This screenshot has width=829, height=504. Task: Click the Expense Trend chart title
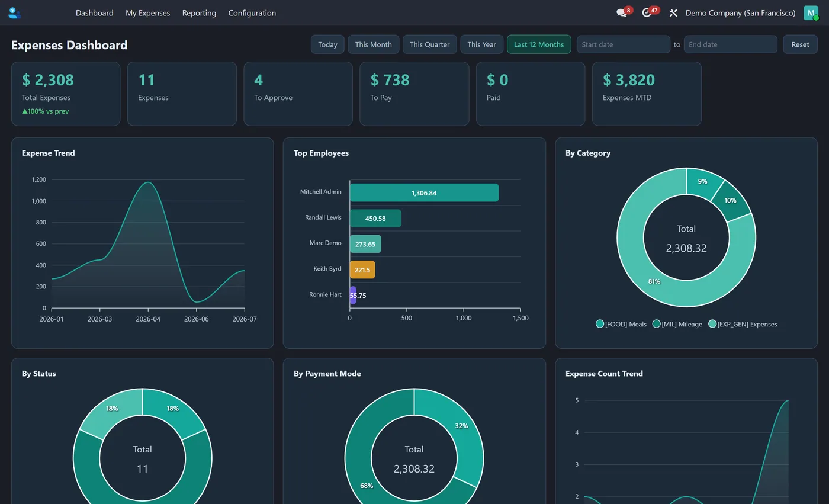tap(49, 153)
